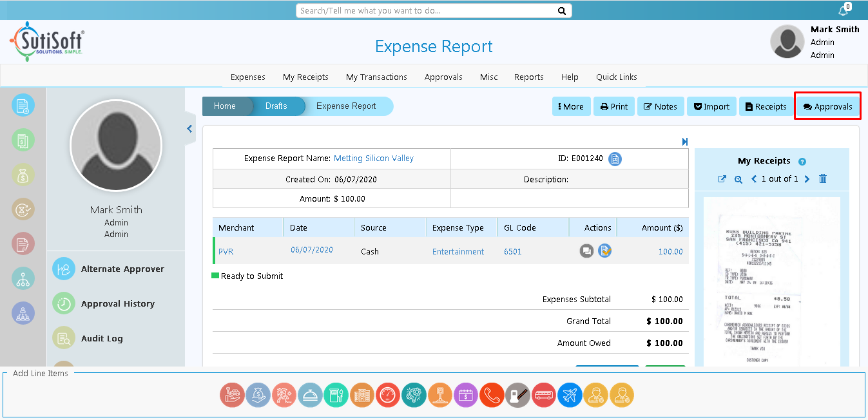Select the hotel building line item icon
The image size is (868, 420).
click(x=362, y=395)
